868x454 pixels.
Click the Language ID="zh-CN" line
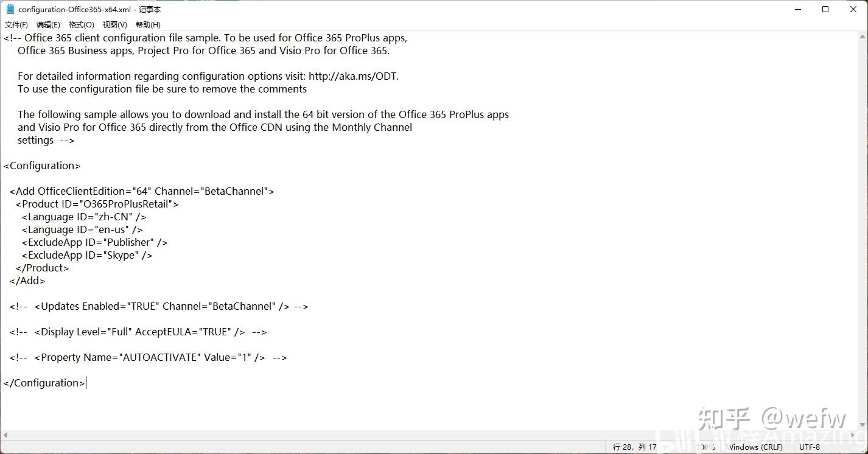tap(83, 216)
